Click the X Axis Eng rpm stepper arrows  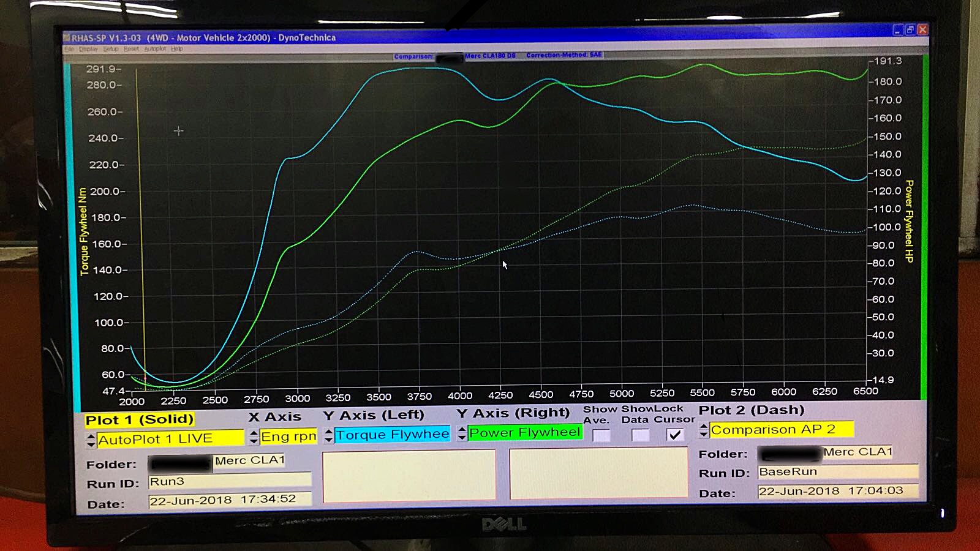254,437
